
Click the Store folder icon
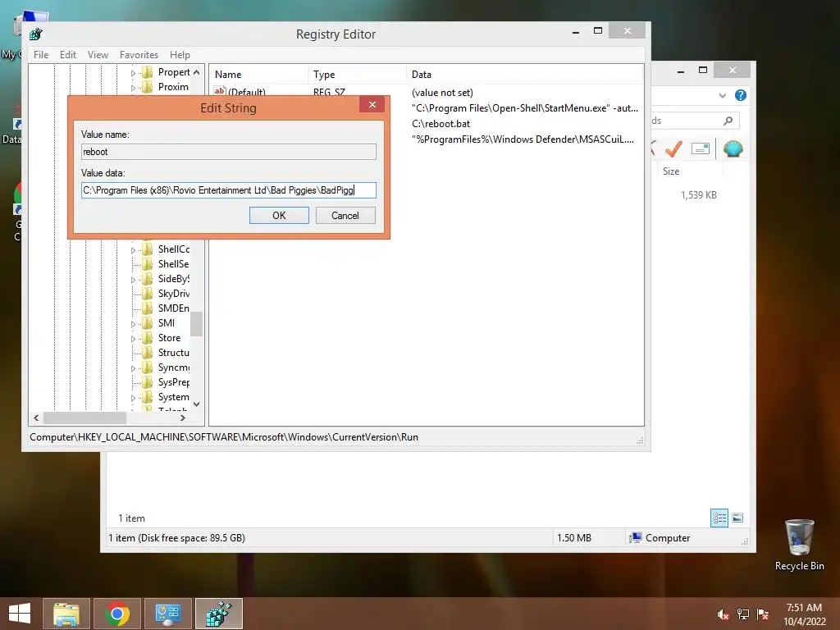point(148,338)
